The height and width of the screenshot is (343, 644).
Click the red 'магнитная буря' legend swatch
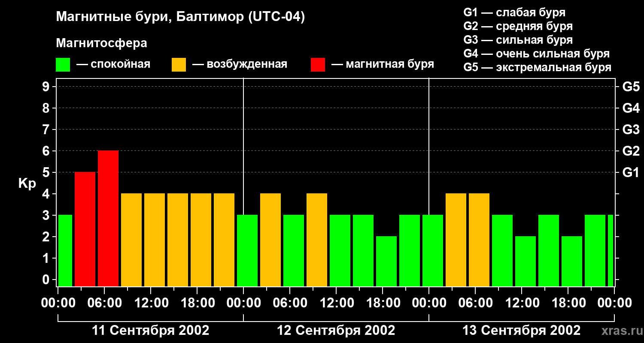(318, 65)
